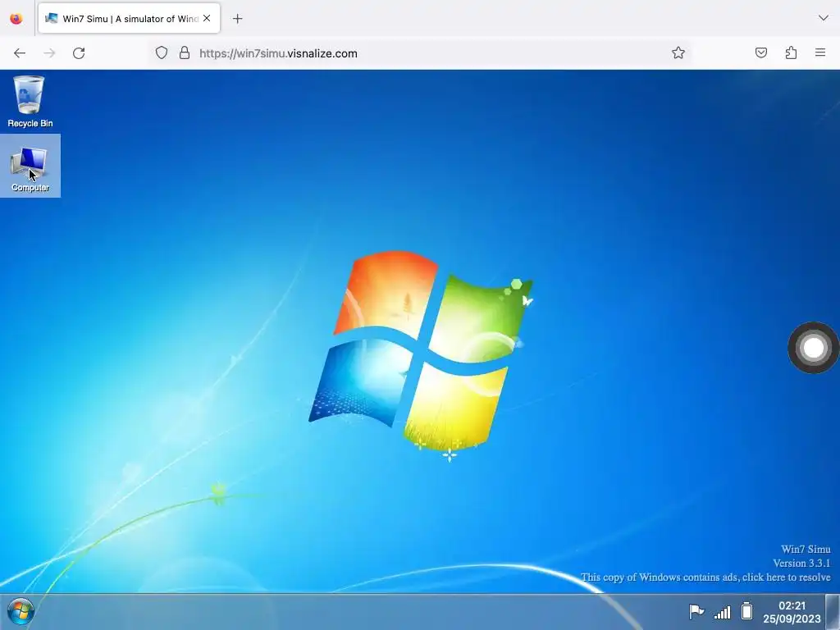
Task: Click the Firefox logo icon
Action: (x=16, y=19)
